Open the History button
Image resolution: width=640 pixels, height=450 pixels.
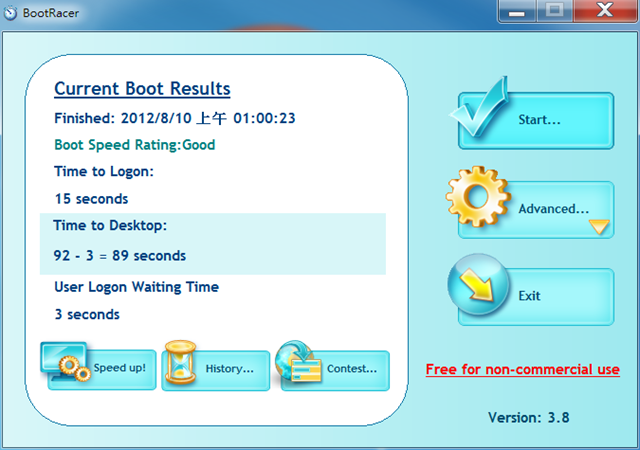pos(216,370)
